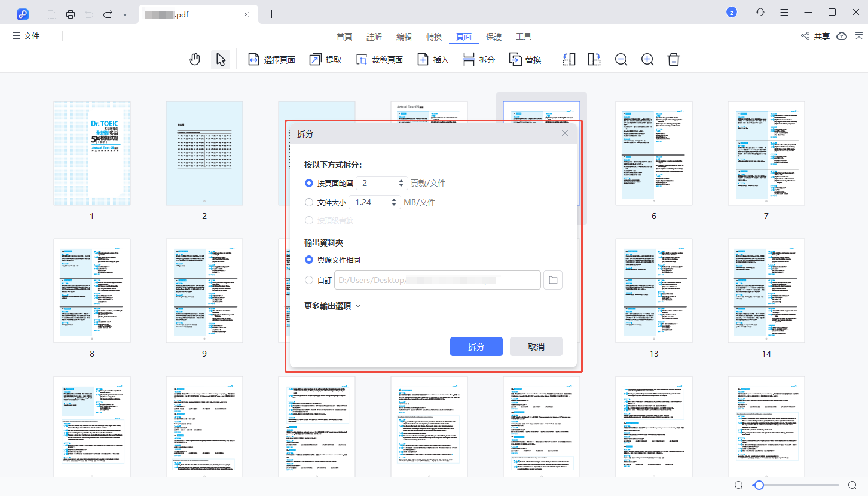Click the cloud upload icon
Viewport: 868px width, 496px height.
point(842,36)
